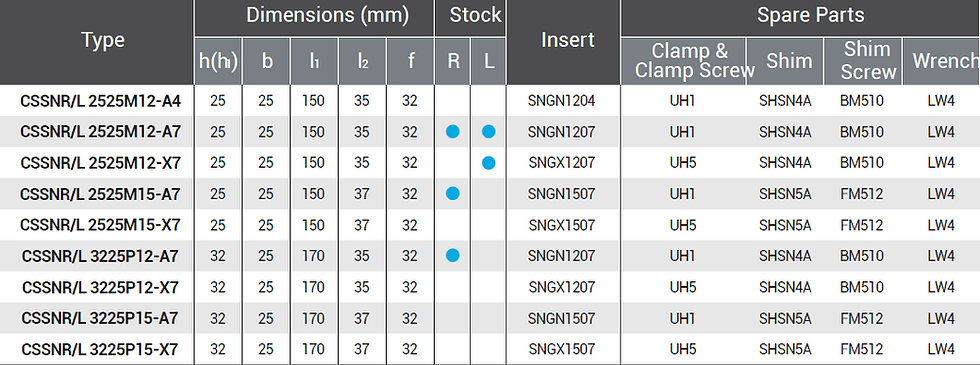Click the R stock dot for CSSNR/L 3225P12-A7
This screenshot has height=365, width=980.
453,255
